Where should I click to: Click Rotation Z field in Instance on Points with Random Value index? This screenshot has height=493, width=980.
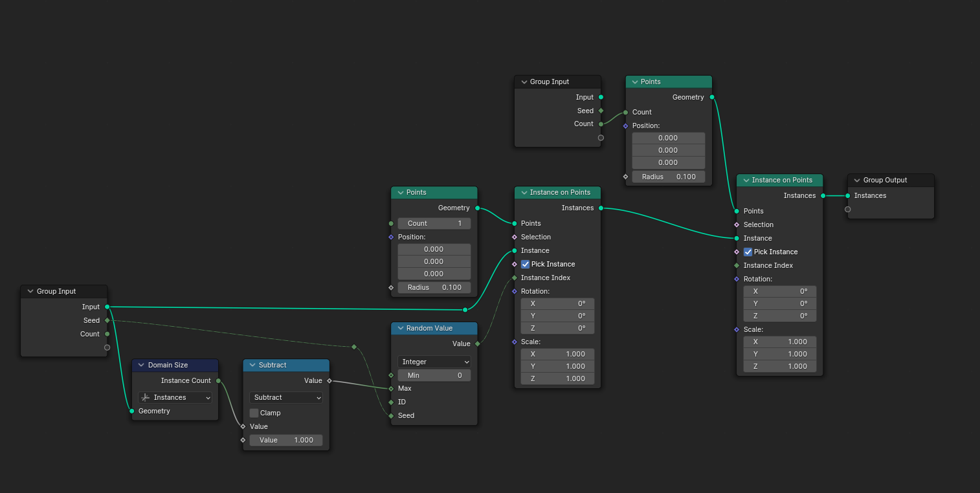coord(558,328)
